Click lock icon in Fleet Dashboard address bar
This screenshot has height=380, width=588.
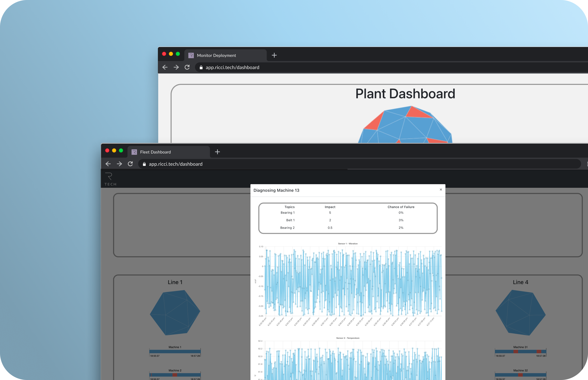click(144, 164)
